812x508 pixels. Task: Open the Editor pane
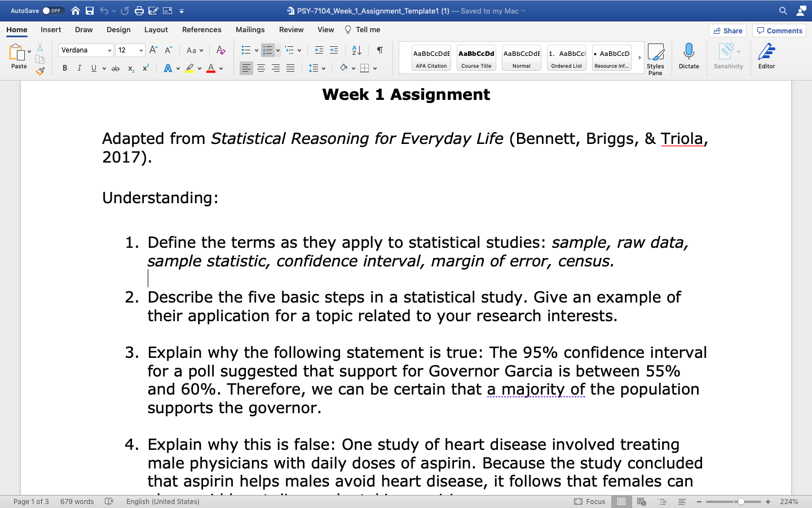coord(766,56)
